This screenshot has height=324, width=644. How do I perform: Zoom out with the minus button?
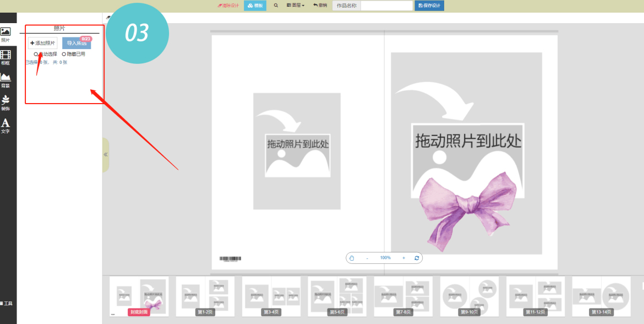pos(367,258)
